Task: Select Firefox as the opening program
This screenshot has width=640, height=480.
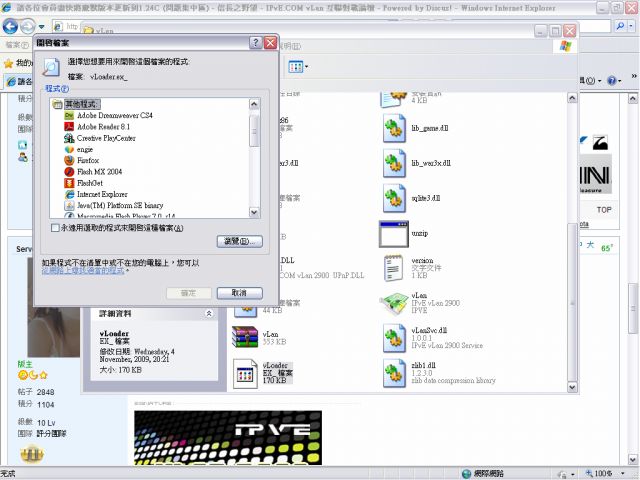Action: click(89, 160)
